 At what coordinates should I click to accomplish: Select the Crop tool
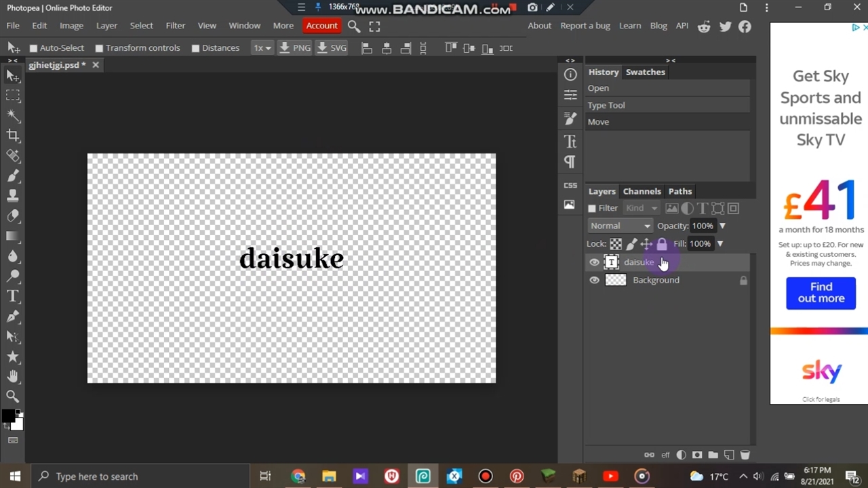[x=13, y=136]
